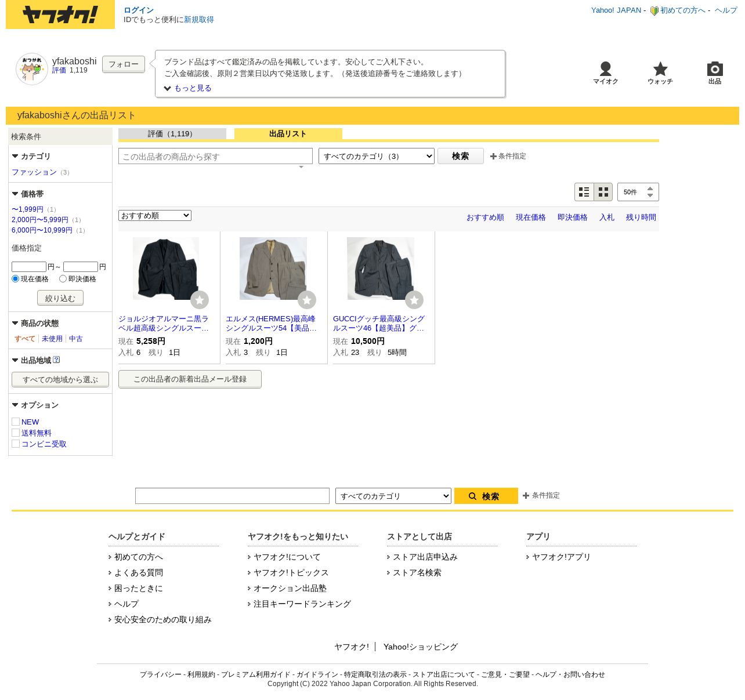Add Armani suit to watchlist star

click(200, 300)
